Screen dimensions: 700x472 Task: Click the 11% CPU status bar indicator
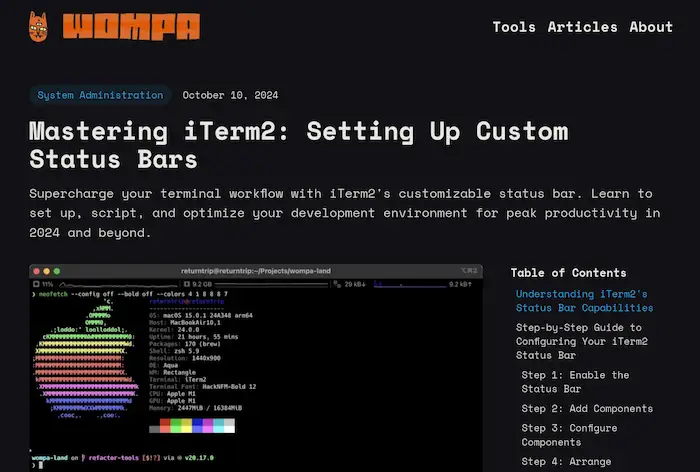pos(45,284)
